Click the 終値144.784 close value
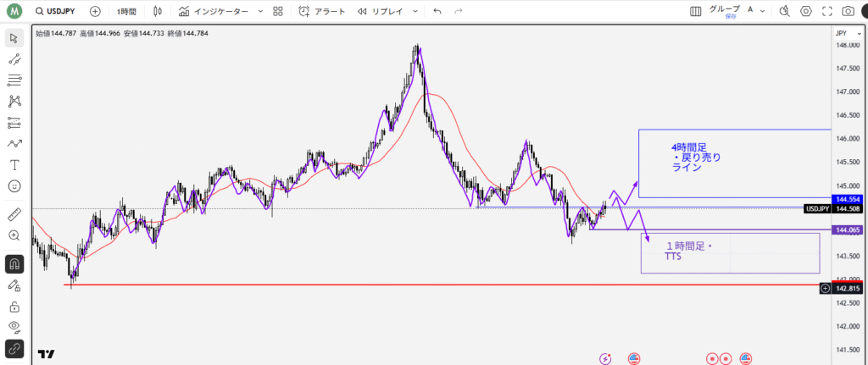Viewport: 868px width, 365px height. tap(187, 33)
